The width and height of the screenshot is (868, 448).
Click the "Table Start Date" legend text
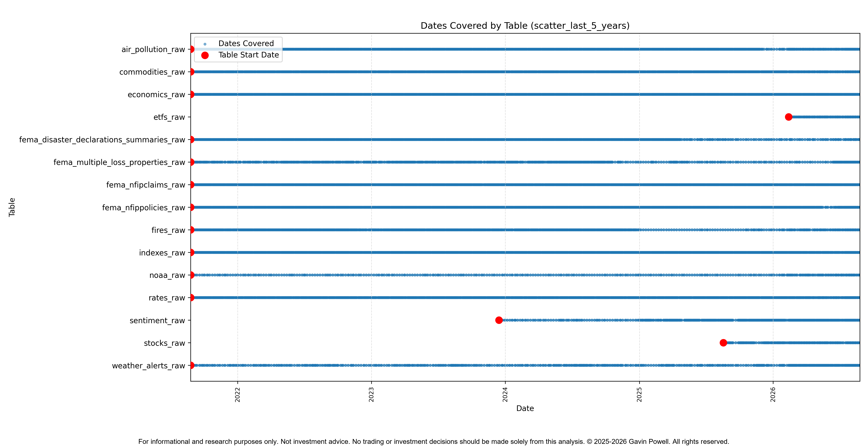(x=249, y=55)
